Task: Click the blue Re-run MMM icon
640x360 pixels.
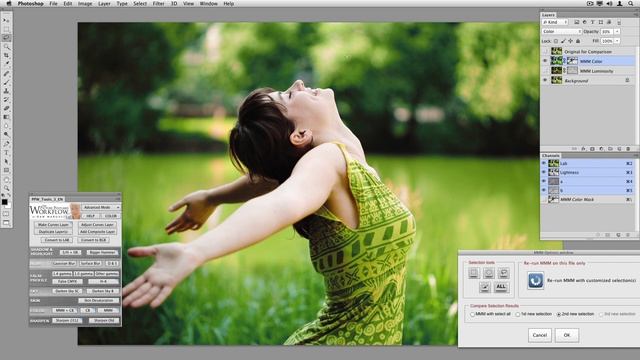Action: (535, 281)
